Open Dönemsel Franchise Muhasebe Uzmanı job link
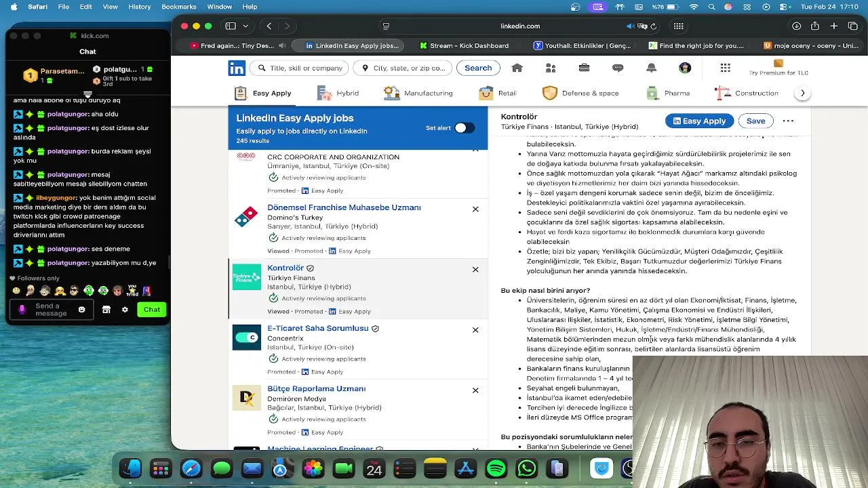The height and width of the screenshot is (488, 868). (x=344, y=207)
